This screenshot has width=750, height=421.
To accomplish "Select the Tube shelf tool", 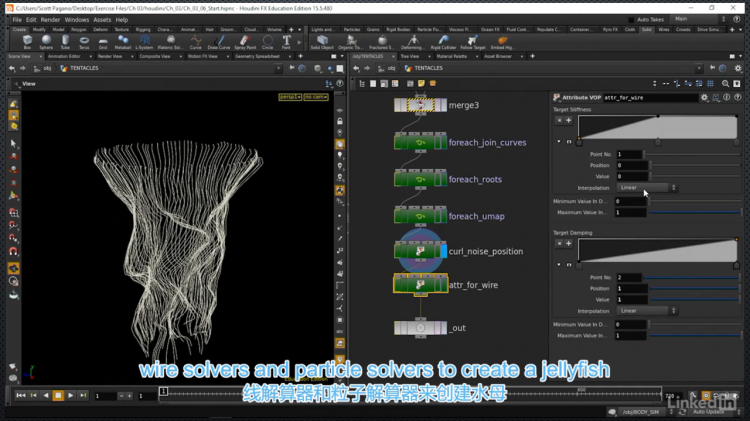I will [65, 42].
